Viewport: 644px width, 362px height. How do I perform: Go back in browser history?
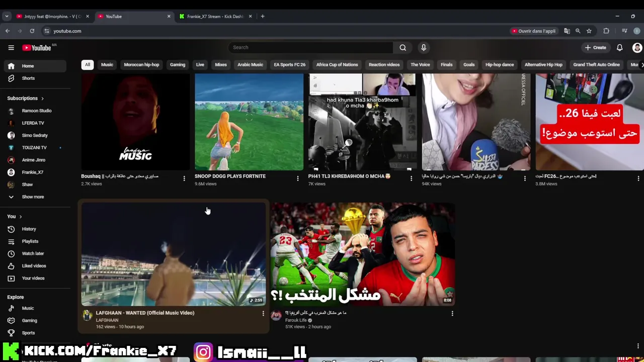pos(8,31)
